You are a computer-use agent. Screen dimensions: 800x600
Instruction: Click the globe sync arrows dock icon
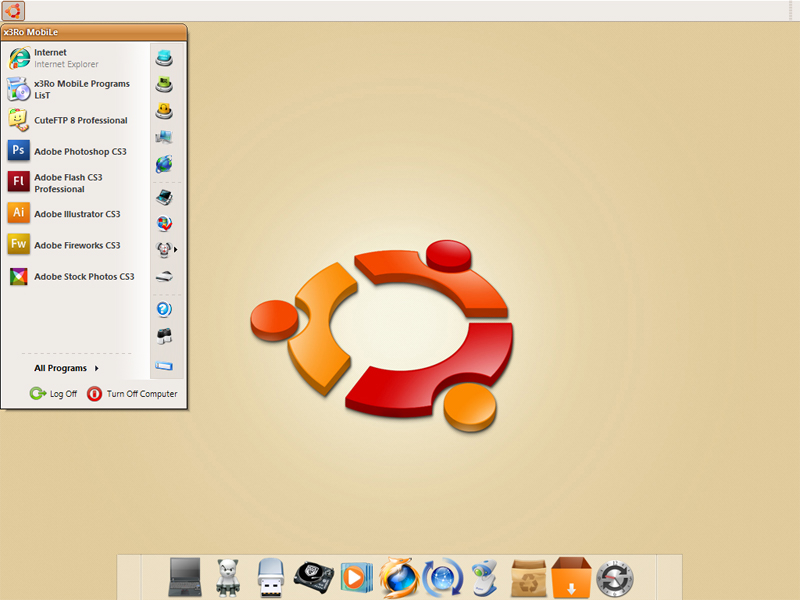coord(442,578)
